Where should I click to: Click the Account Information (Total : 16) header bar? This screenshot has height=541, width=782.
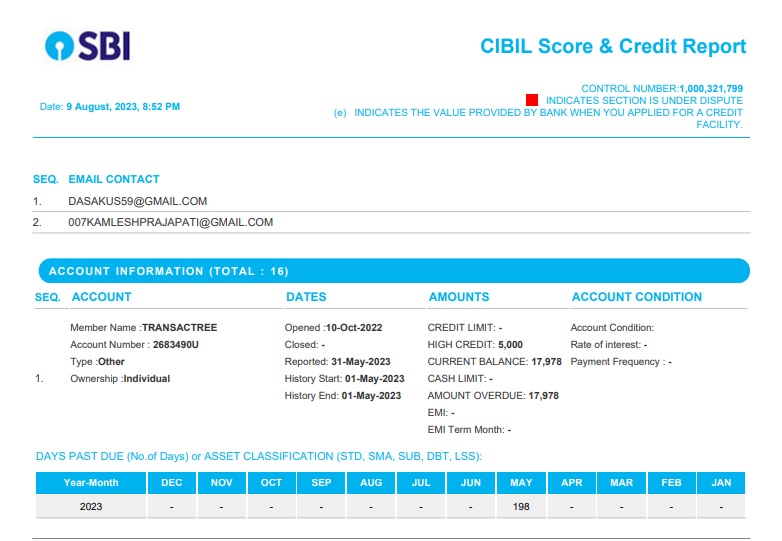392,271
